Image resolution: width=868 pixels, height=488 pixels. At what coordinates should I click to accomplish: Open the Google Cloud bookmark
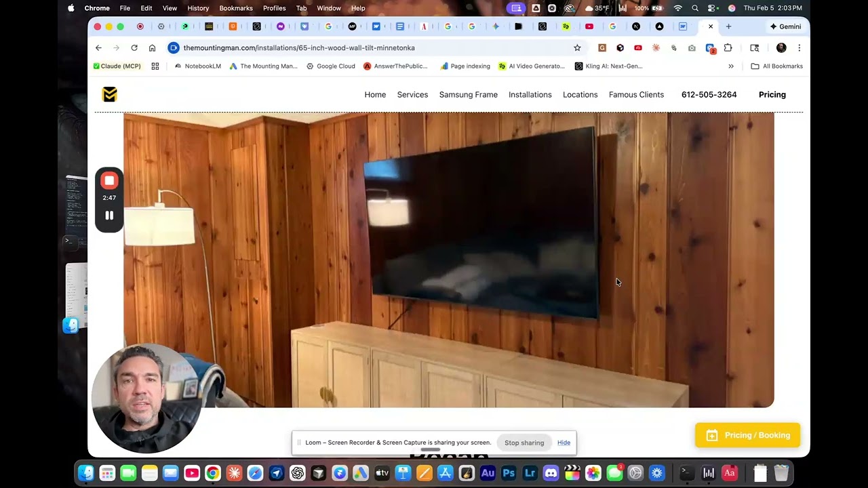pos(330,66)
